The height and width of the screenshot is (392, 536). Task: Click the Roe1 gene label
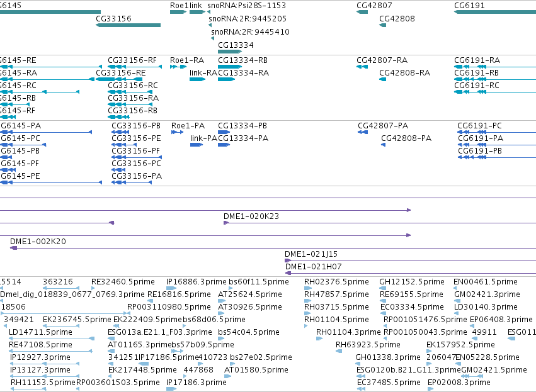(179, 6)
